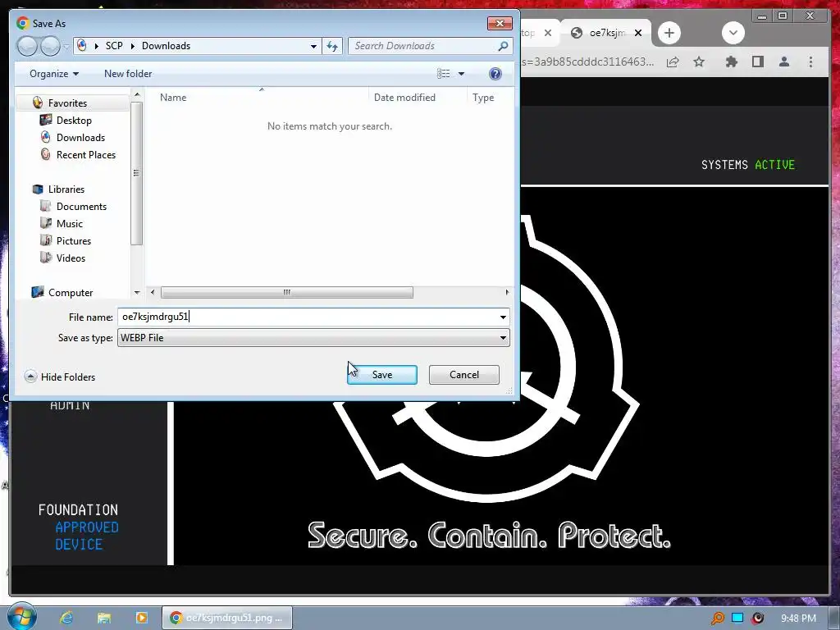This screenshot has width=840, height=630.
Task: Open view options dropdown arrow
Action: click(x=461, y=74)
